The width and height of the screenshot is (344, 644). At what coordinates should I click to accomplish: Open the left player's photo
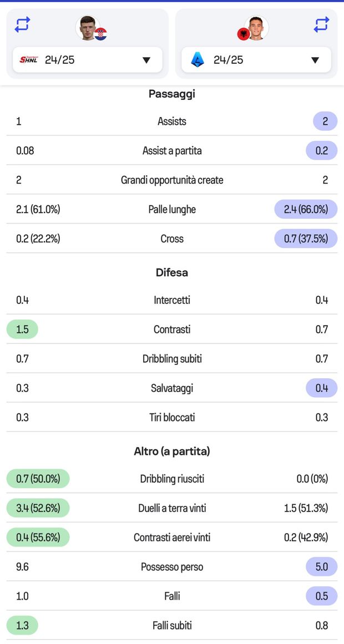point(87,27)
